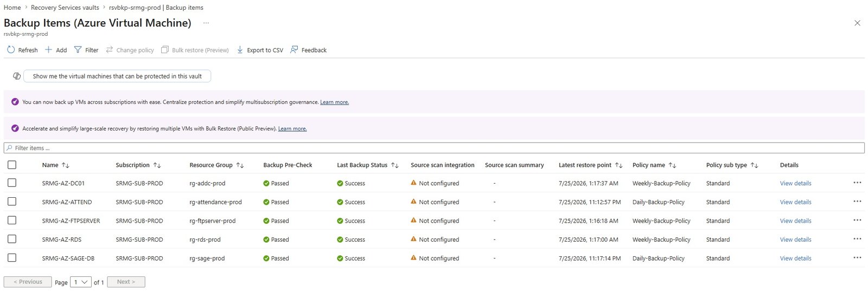Screen dimensions: 868x298
Task: Select the SRMG-AZ-RDS row checkbox
Action: pos(12,239)
